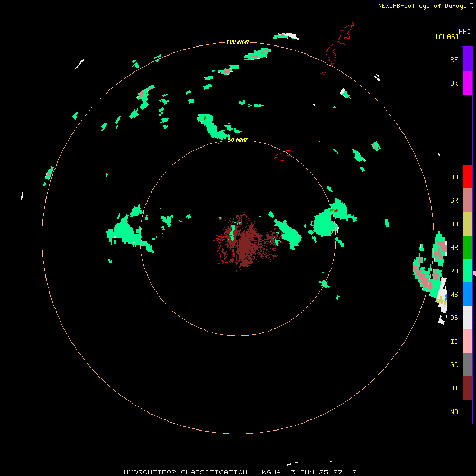Click the WS legend label
The height and width of the screenshot is (476, 476).
coord(454,295)
